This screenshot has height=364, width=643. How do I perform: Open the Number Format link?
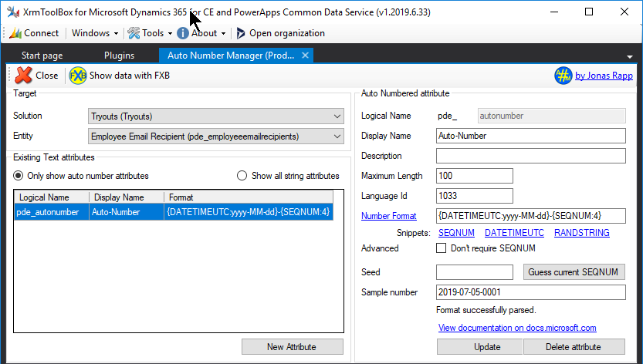[x=389, y=216]
